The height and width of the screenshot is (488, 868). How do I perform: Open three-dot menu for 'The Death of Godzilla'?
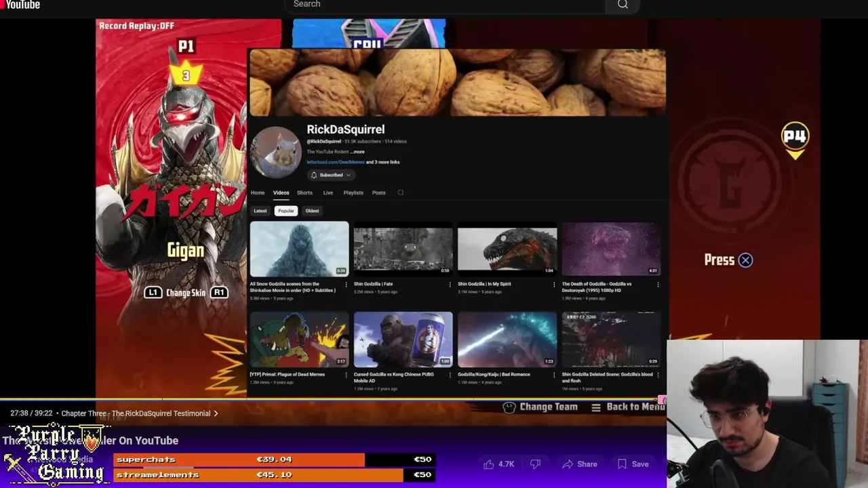tap(658, 285)
